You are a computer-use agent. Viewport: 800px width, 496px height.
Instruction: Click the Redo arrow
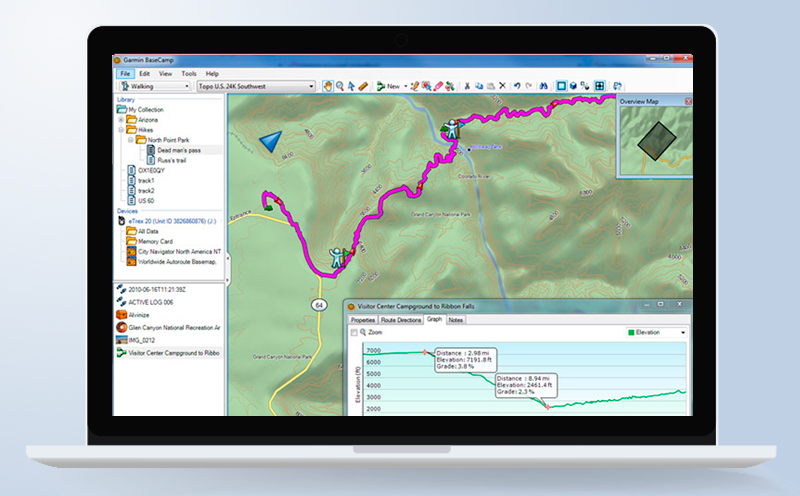click(x=528, y=86)
